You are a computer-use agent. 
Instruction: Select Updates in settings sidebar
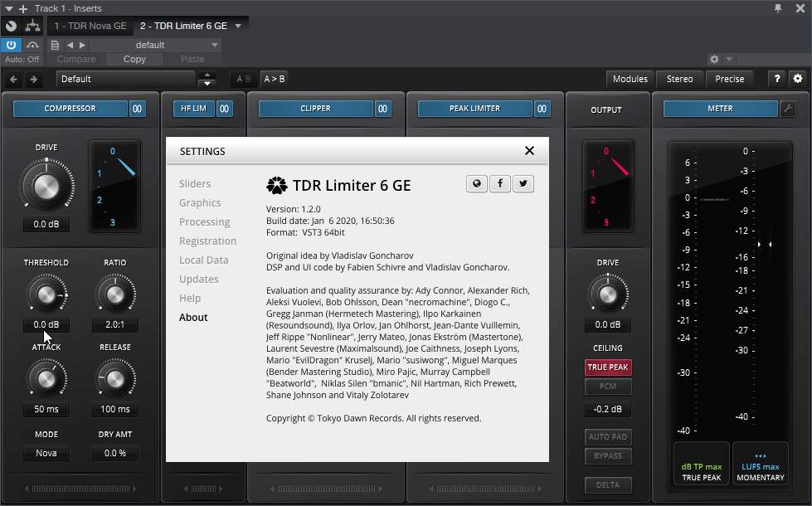[x=199, y=280]
